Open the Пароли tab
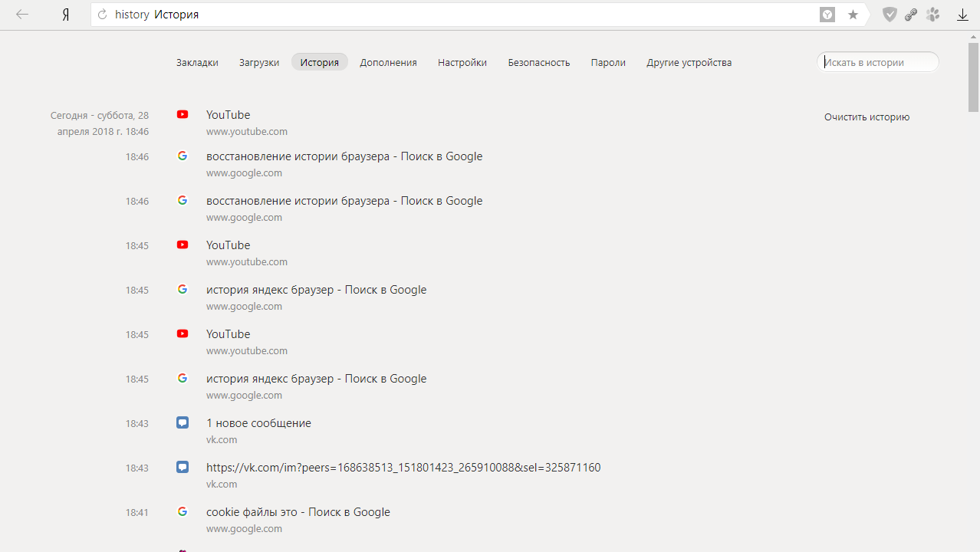 coord(608,63)
